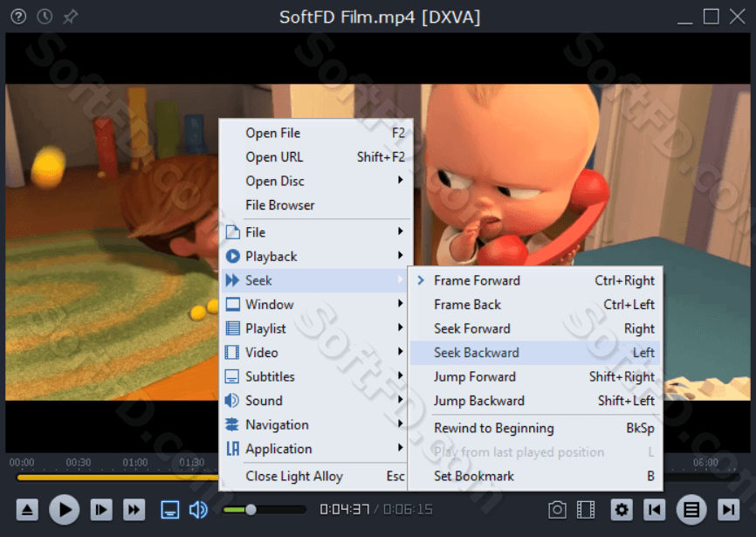The image size is (756, 537).
Task: Open the File Browser menu item
Action: [x=316, y=205]
